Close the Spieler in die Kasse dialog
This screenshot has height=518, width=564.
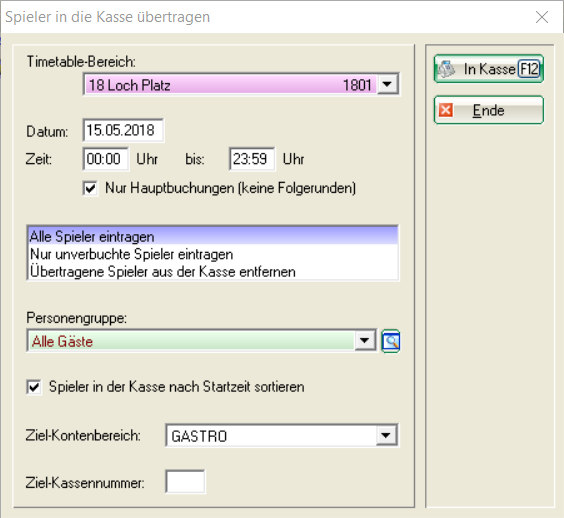pyautogui.click(x=542, y=17)
